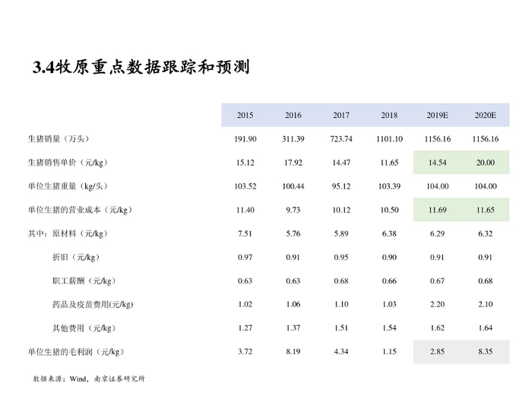Click the row label 单位生猪重量（kg/头）
Image resolution: width=532 pixels, height=399 pixels.
68,186
